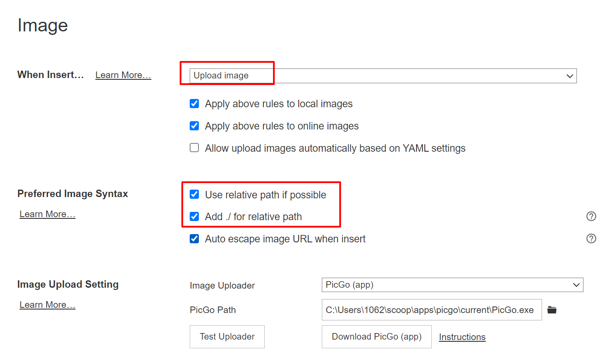Click Learn More under Image Upload Setting

(47, 304)
